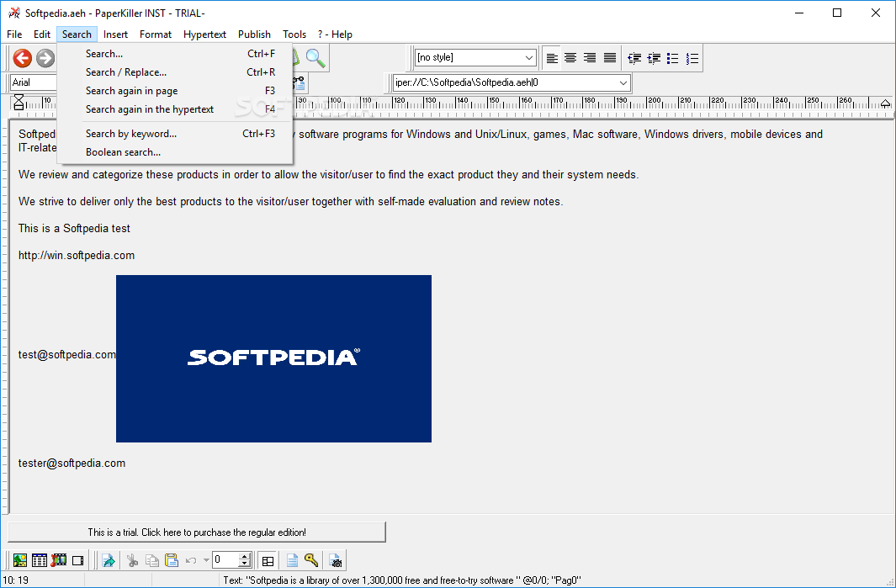Choose Search / Replace... entry

point(175,72)
